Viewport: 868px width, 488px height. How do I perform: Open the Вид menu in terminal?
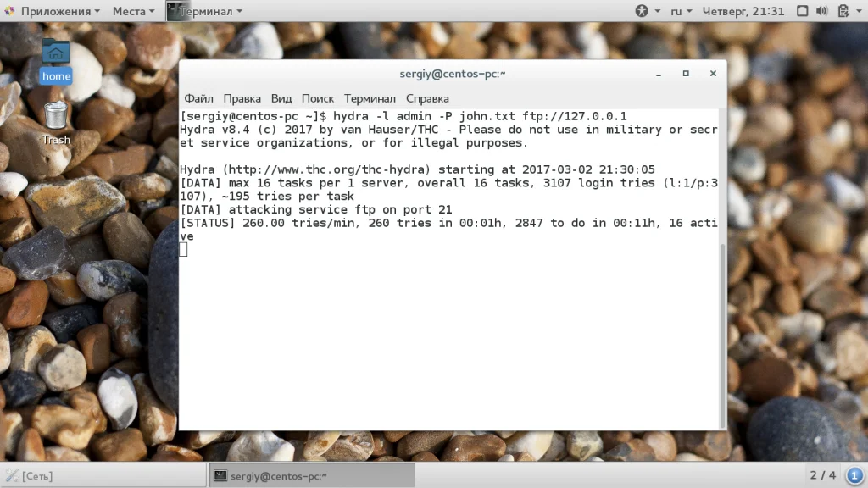click(x=281, y=98)
